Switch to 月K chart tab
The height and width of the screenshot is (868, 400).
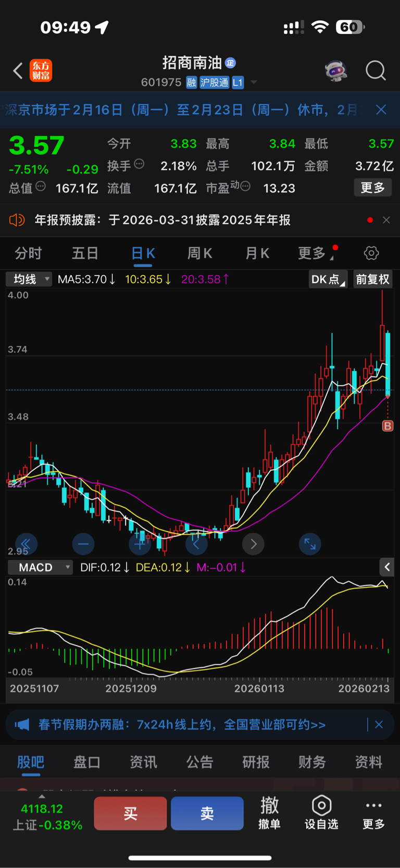point(257,253)
